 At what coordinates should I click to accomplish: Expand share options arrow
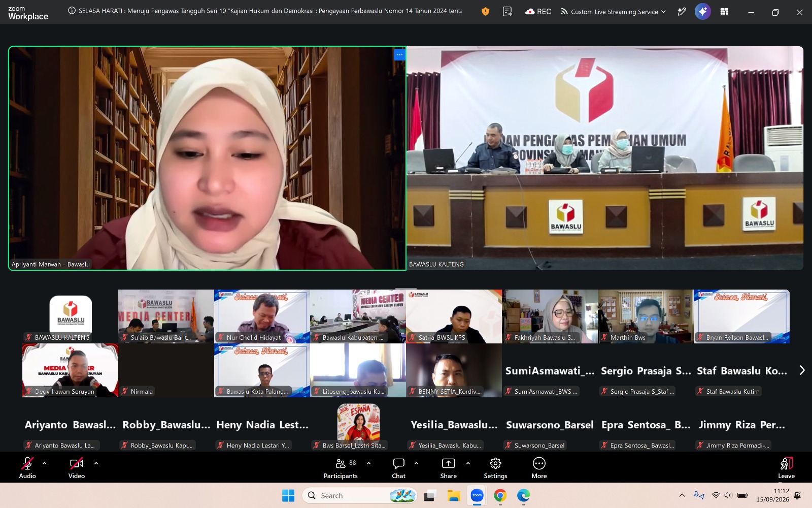[468, 463]
